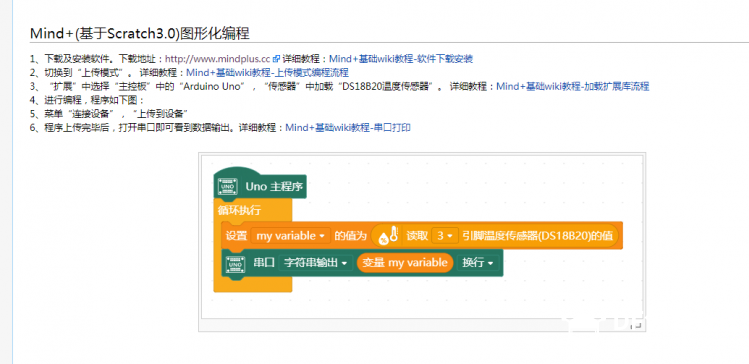Open Mind+基础wiki教程-加载扩展库流程 link
Image resolution: width=749 pixels, height=364 pixels.
[x=573, y=86]
